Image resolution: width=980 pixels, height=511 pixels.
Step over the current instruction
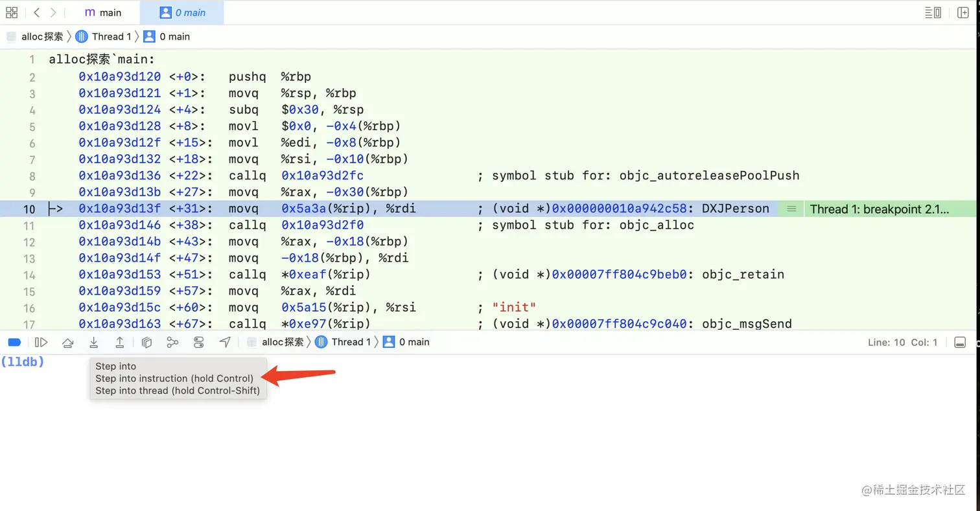[x=68, y=342]
